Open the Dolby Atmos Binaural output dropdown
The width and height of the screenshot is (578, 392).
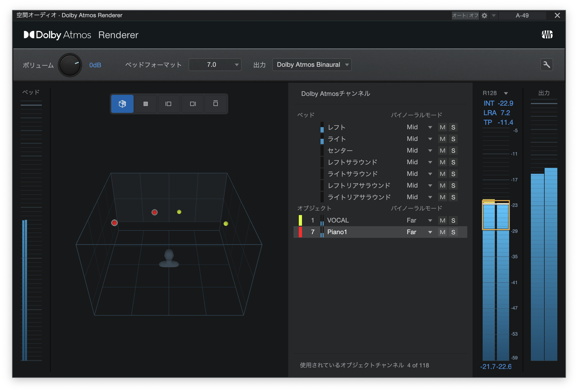click(x=312, y=65)
